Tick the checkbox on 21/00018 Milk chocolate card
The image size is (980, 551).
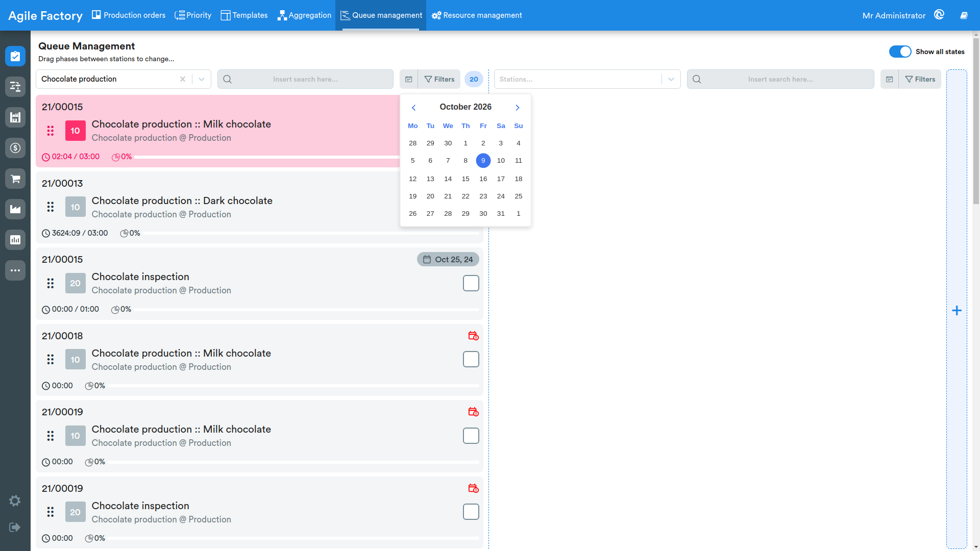471,359
